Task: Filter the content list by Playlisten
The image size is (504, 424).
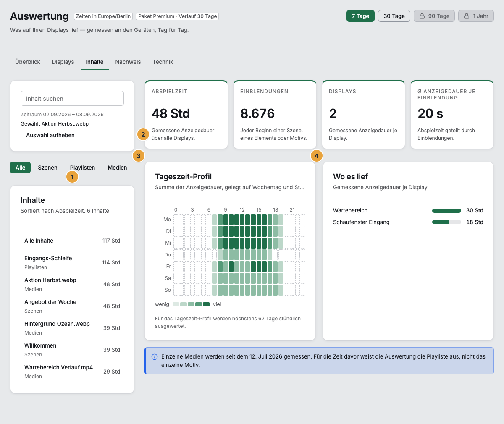Action: pos(82,168)
